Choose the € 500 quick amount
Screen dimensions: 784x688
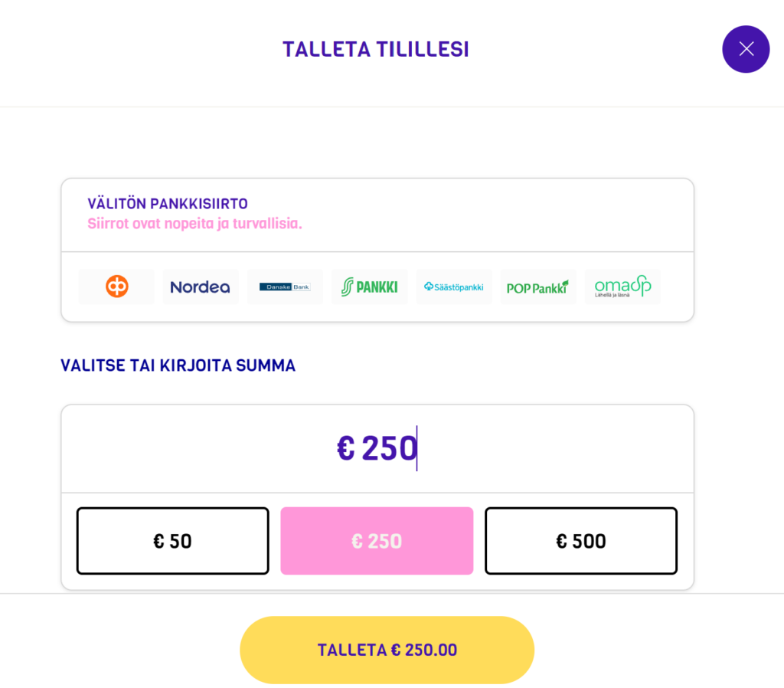[580, 540]
